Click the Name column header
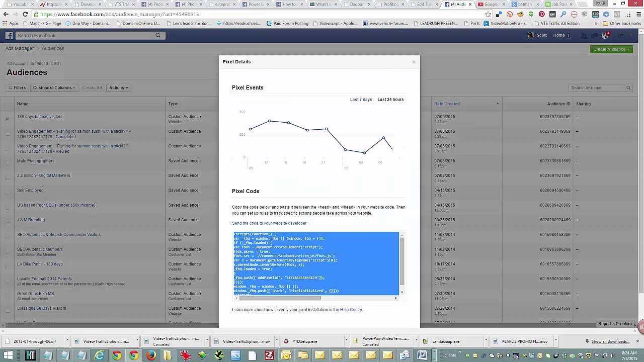This screenshot has height=362, width=644. click(23, 104)
